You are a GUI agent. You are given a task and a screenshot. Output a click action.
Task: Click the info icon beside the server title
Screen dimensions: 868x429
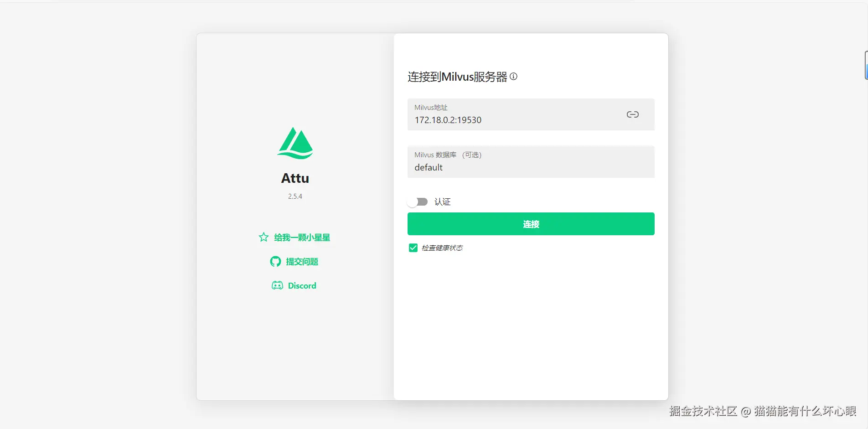click(513, 77)
